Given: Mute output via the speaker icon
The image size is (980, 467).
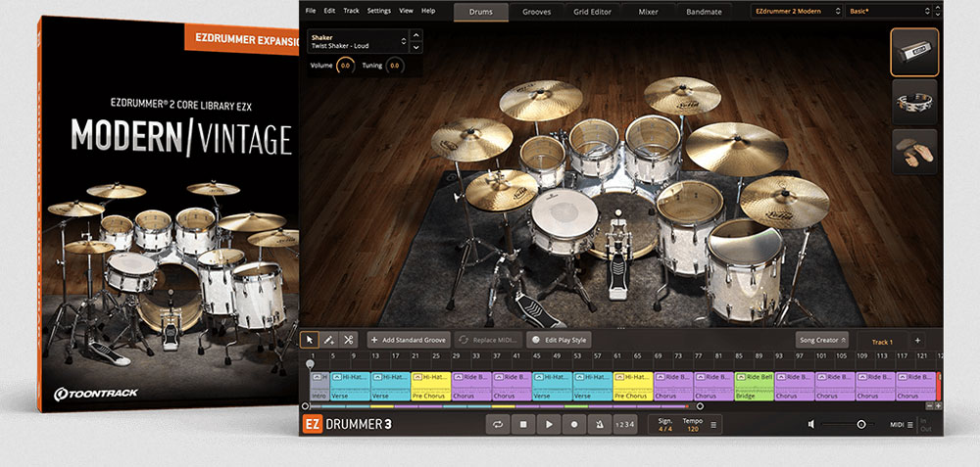Looking at the screenshot, I should [811, 424].
